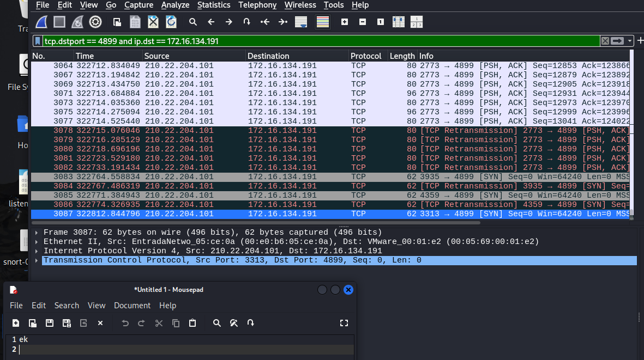Save the Mousepad document
Screen dimensions: 644x360
click(x=49, y=323)
